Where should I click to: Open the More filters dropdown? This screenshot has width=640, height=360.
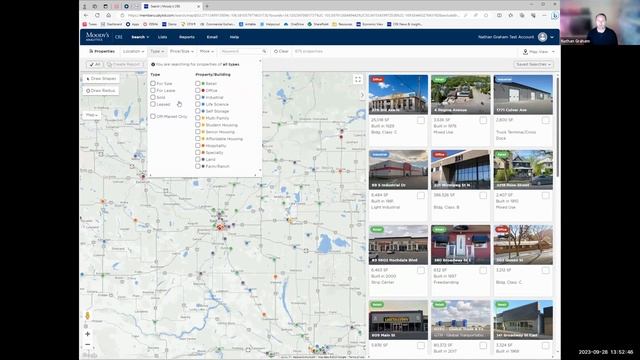pos(207,51)
